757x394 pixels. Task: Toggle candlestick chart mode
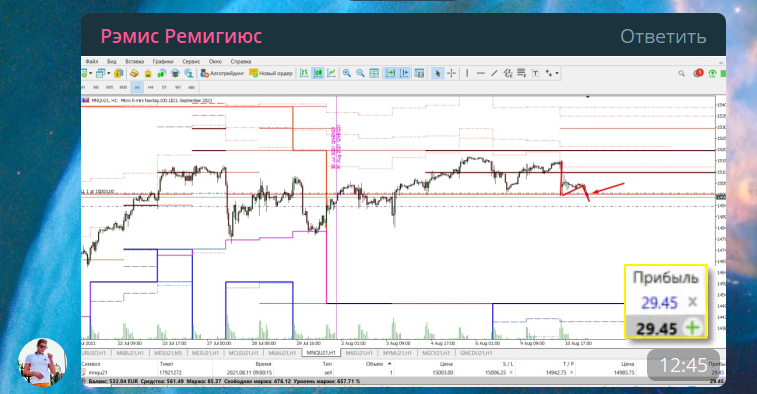click(318, 73)
